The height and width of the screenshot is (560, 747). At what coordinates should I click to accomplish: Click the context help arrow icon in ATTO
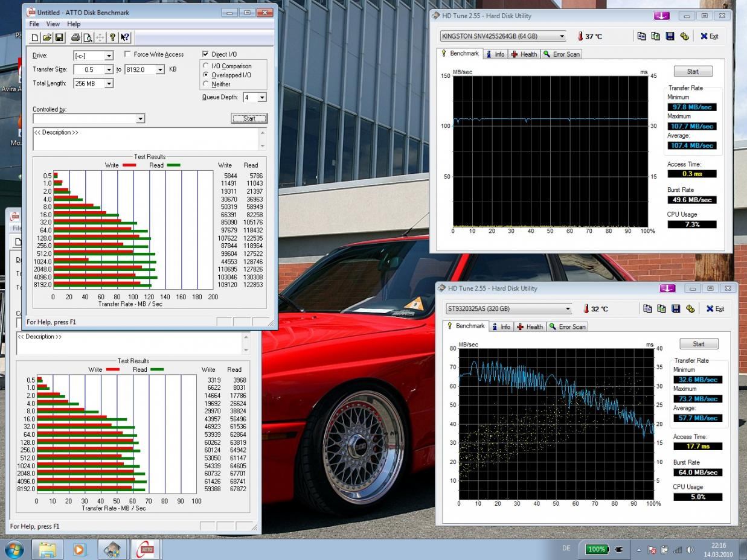pyautogui.click(x=124, y=38)
